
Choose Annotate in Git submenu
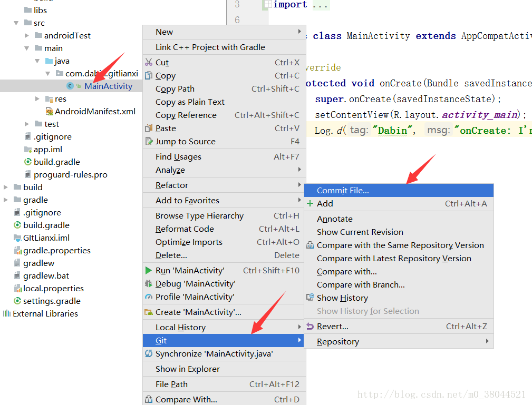(399, 219)
